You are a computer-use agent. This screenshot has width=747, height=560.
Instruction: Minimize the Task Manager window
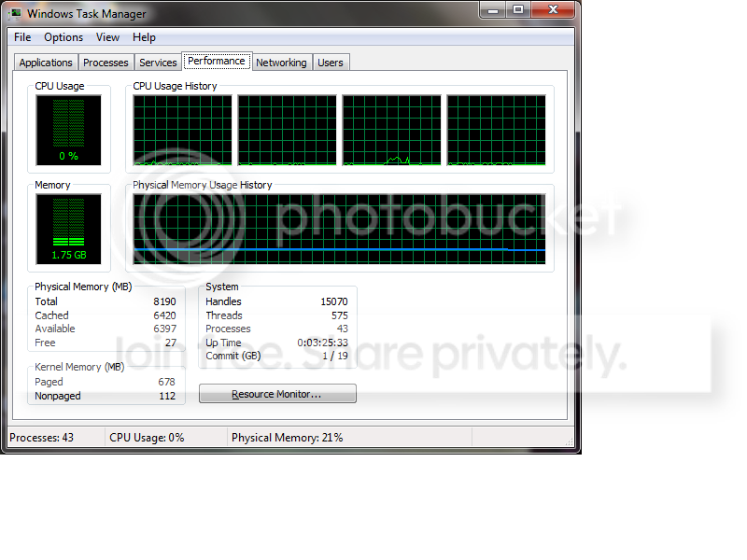(493, 9)
